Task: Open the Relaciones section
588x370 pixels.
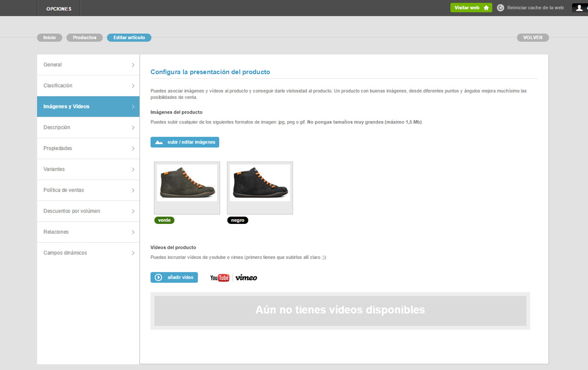Action: (x=88, y=232)
